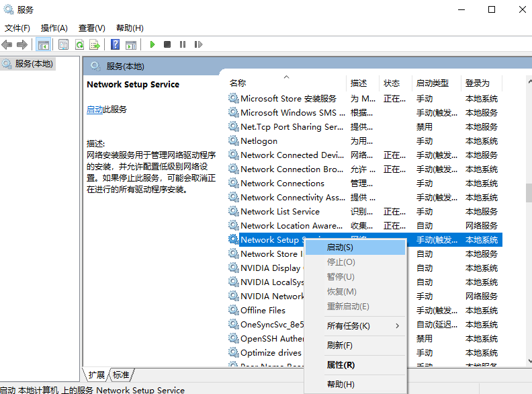Click the Export List toolbar icon
The height and width of the screenshot is (394, 532).
(x=95, y=44)
